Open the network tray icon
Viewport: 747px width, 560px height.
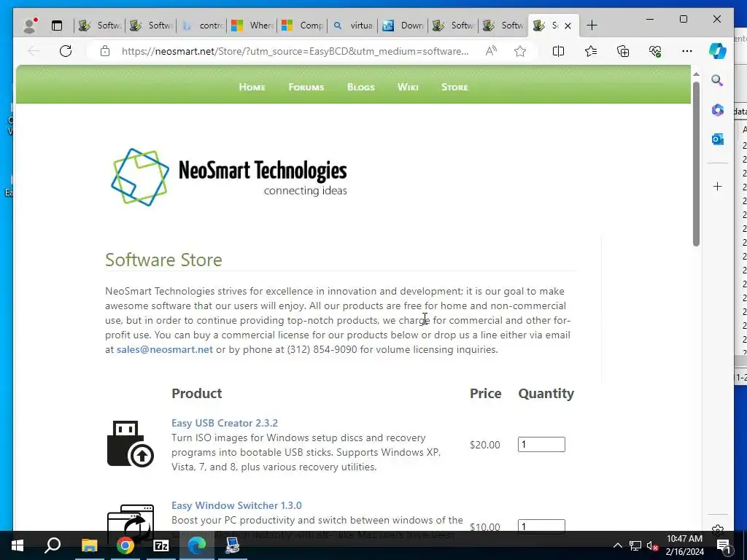635,545
